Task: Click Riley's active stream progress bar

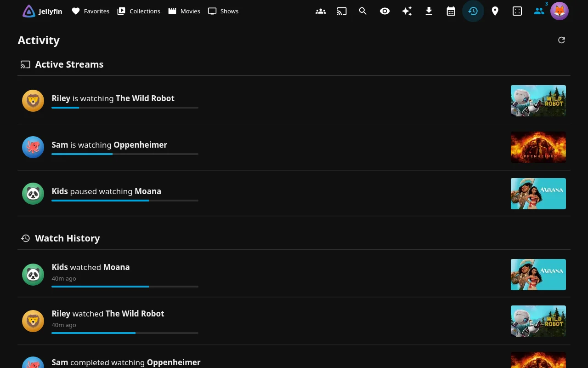Action: coord(125,108)
